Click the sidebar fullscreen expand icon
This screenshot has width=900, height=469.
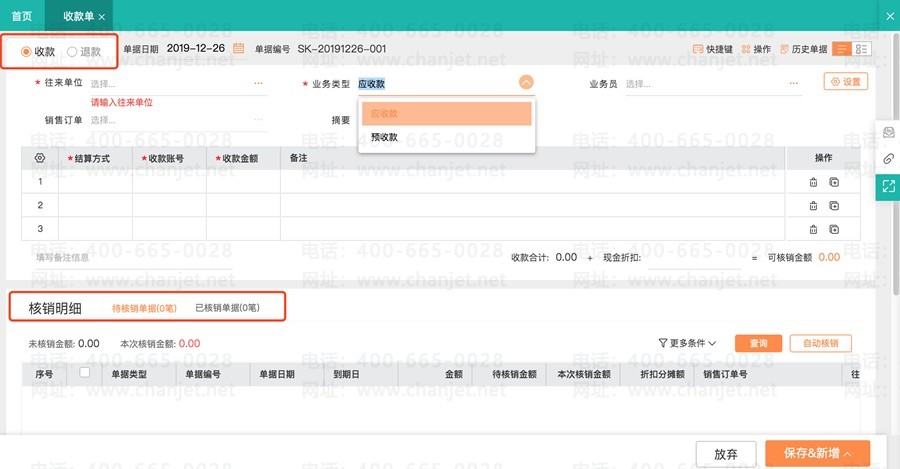coord(889,186)
